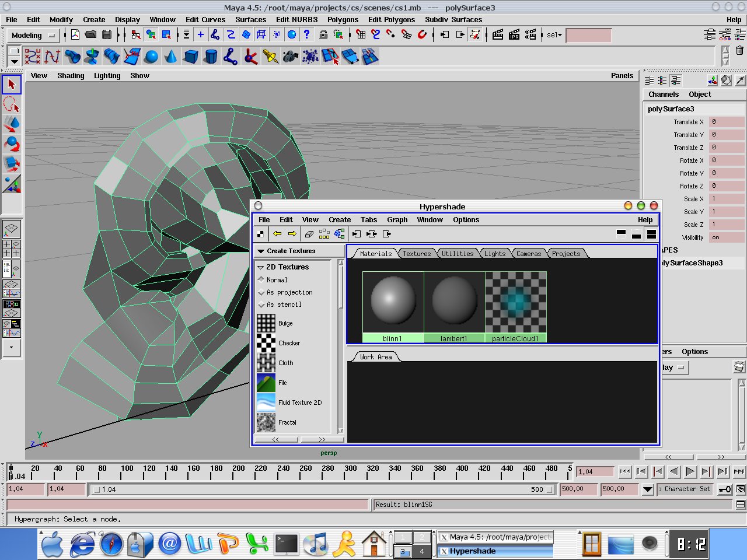The width and height of the screenshot is (747, 560).
Task: Collapse the Create Textures bar
Action: [x=261, y=251]
